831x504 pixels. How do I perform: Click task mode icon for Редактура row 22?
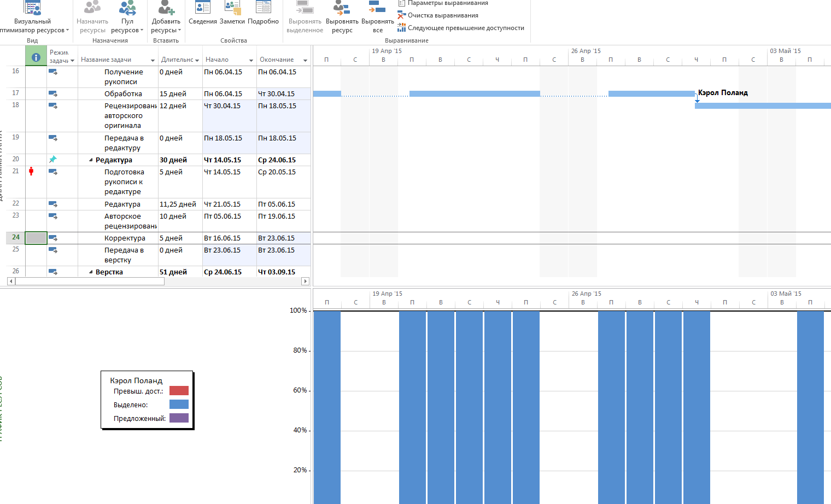tap(53, 204)
